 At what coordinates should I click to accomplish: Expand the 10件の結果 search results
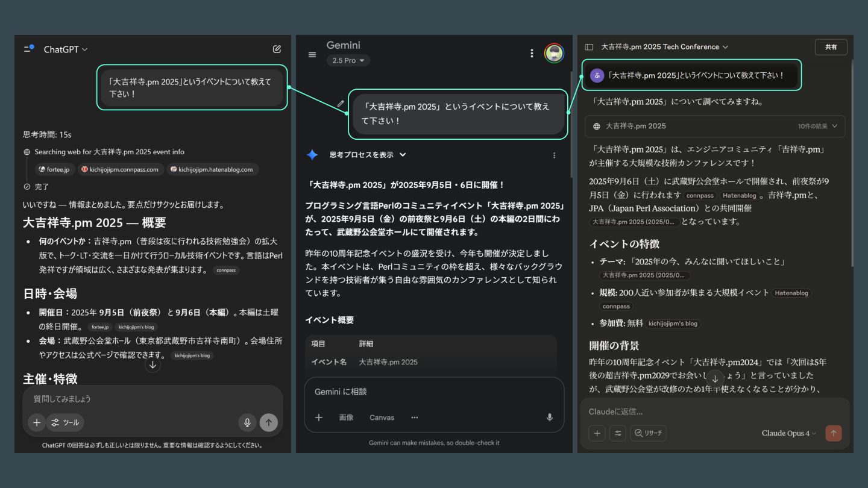(817, 126)
